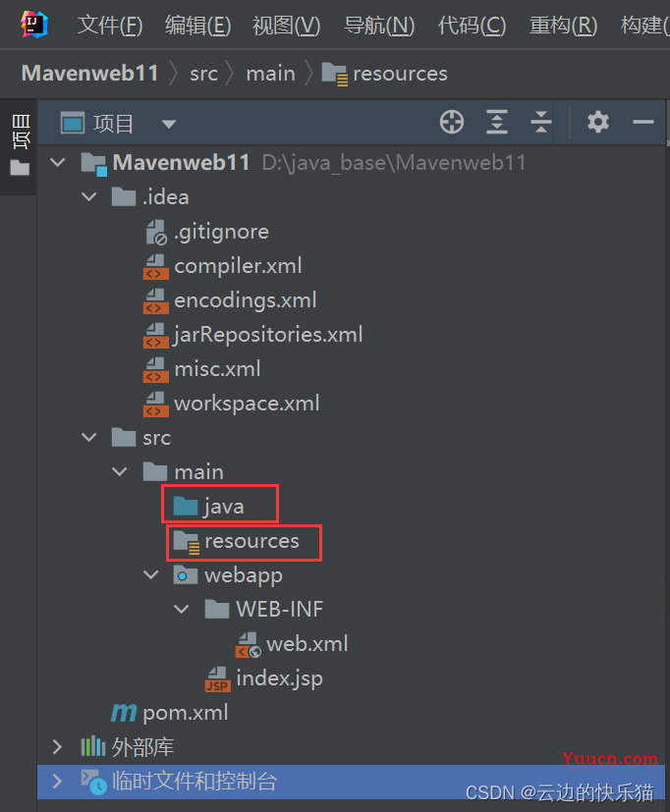
Task: Click the Collapse All icon
Action: [x=541, y=122]
